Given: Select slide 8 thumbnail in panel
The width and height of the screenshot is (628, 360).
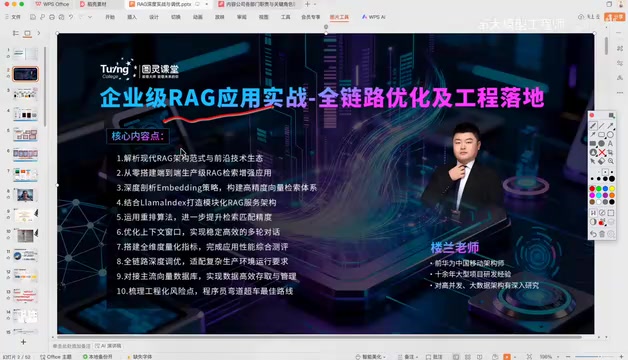Looking at the screenshot, I should pyautogui.click(x=25, y=195).
